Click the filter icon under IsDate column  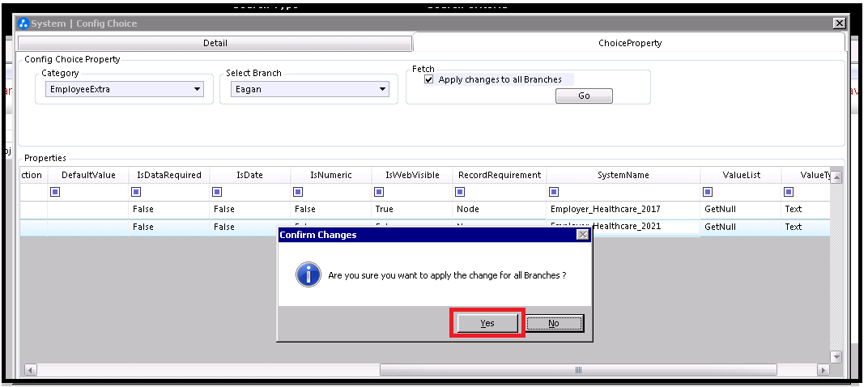(217, 192)
